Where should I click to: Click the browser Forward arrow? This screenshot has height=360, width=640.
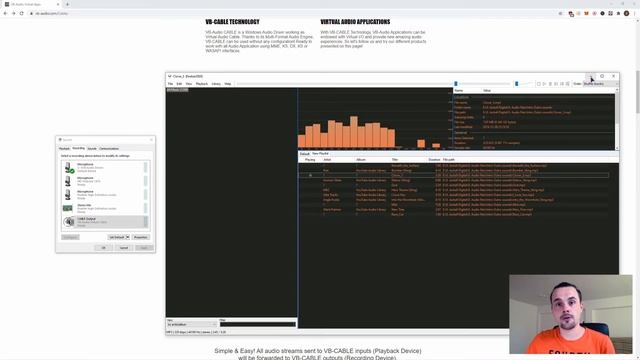pyautogui.click(x=13, y=13)
